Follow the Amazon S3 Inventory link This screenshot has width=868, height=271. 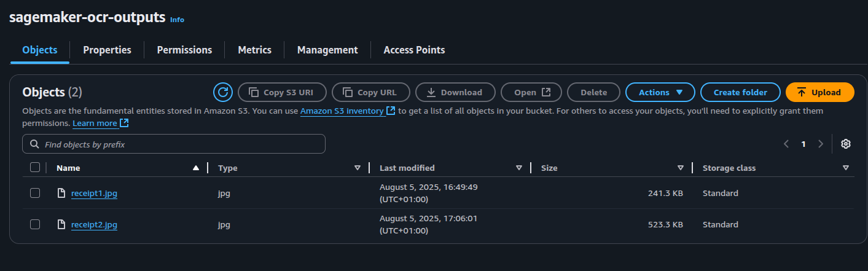[x=342, y=111]
